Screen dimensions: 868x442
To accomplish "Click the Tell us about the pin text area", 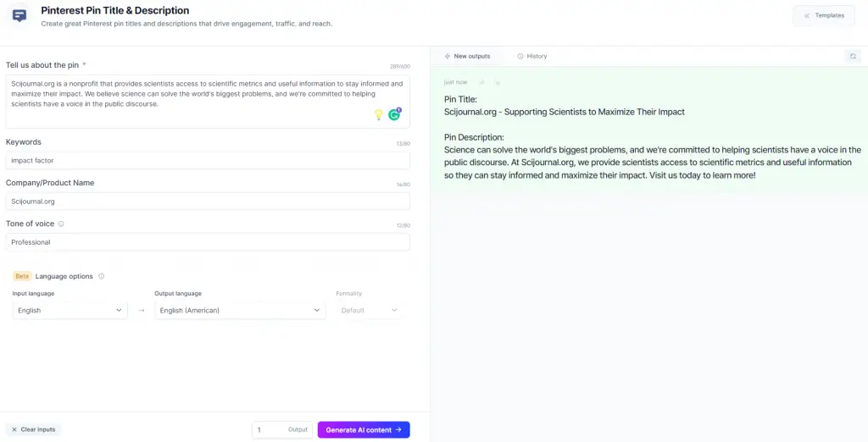I will point(208,102).
